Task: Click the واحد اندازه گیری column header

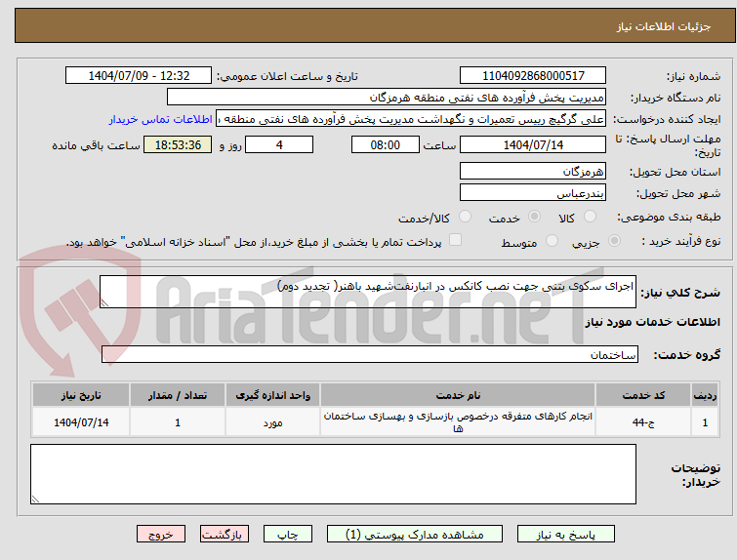Action: 272,395
